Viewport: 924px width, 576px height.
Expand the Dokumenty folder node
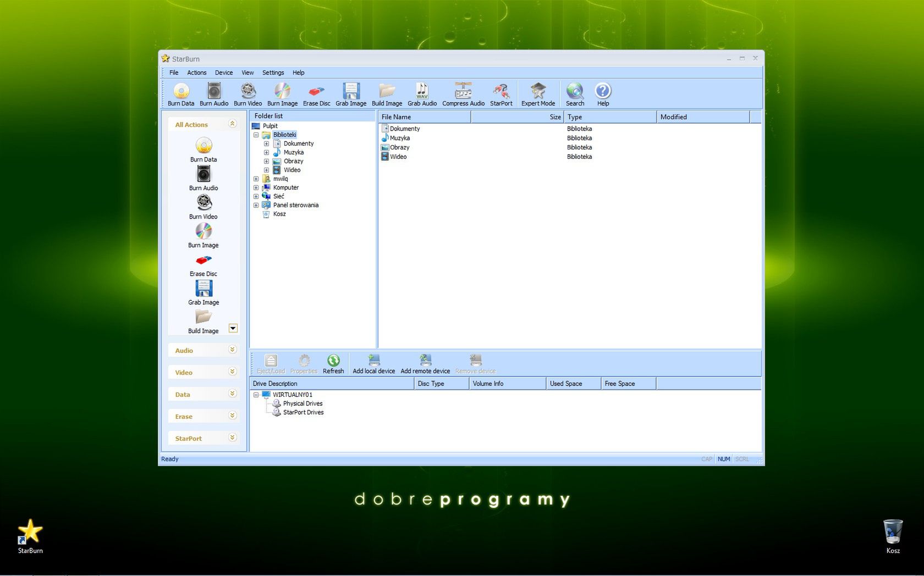[266, 143]
